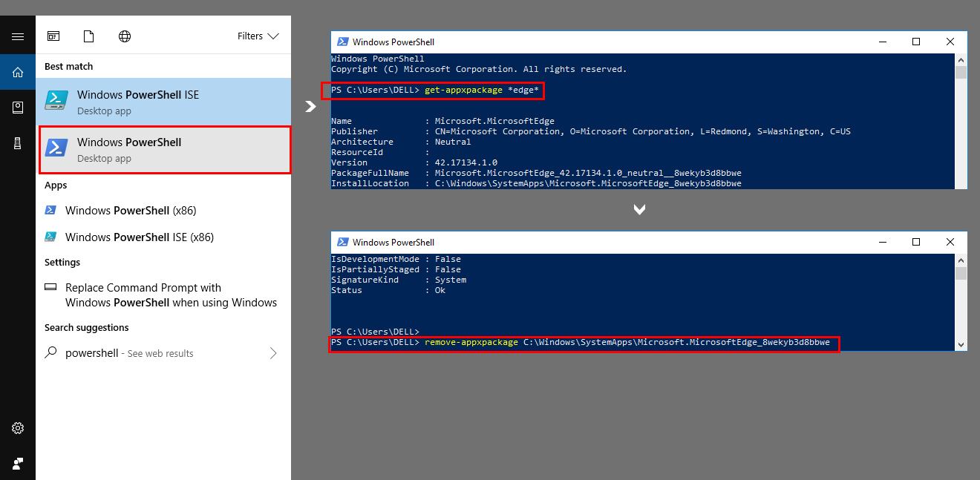Open settings gear in the sidebar
980x480 pixels.
pos(18,428)
